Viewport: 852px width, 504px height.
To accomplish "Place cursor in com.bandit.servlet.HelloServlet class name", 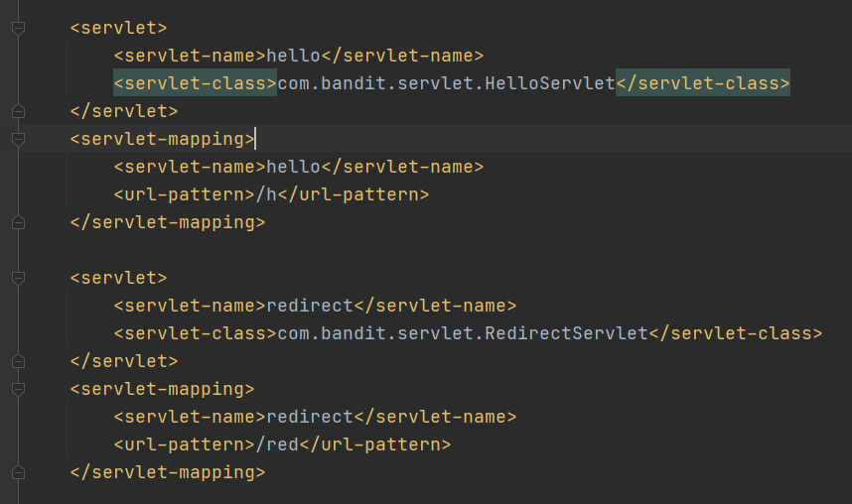I will click(446, 83).
